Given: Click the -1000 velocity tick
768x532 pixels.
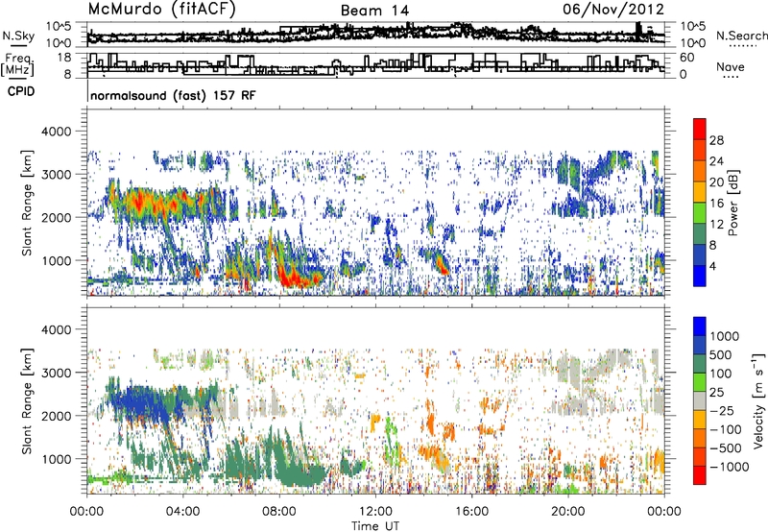Looking at the screenshot, I should [730, 467].
